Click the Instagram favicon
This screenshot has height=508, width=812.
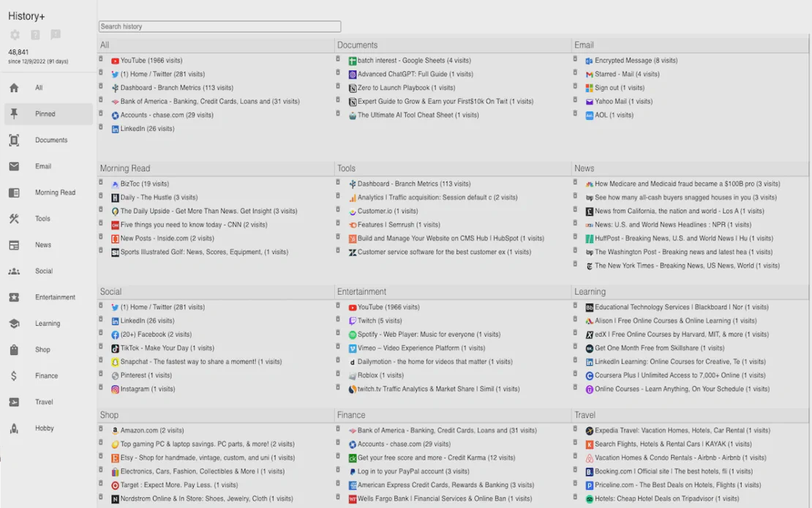tap(115, 389)
